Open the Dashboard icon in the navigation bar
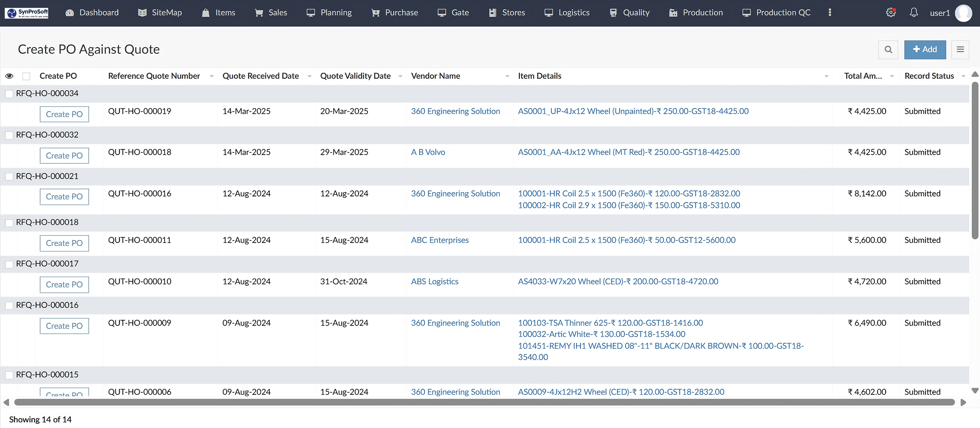 (70, 13)
